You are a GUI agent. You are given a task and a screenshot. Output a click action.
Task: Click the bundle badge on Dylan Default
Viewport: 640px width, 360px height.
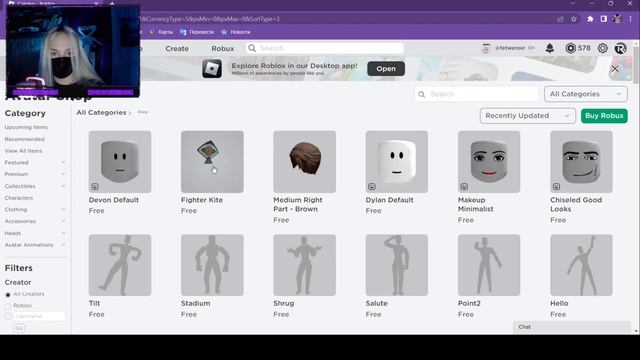(372, 187)
